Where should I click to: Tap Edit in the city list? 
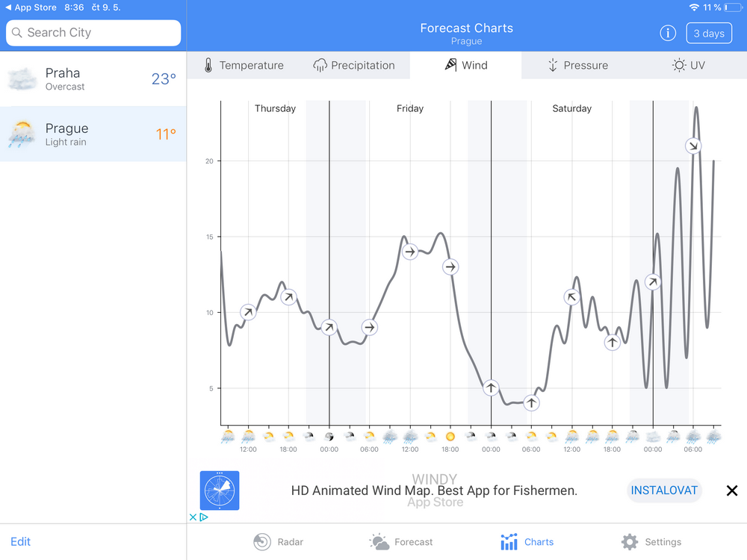point(21,541)
